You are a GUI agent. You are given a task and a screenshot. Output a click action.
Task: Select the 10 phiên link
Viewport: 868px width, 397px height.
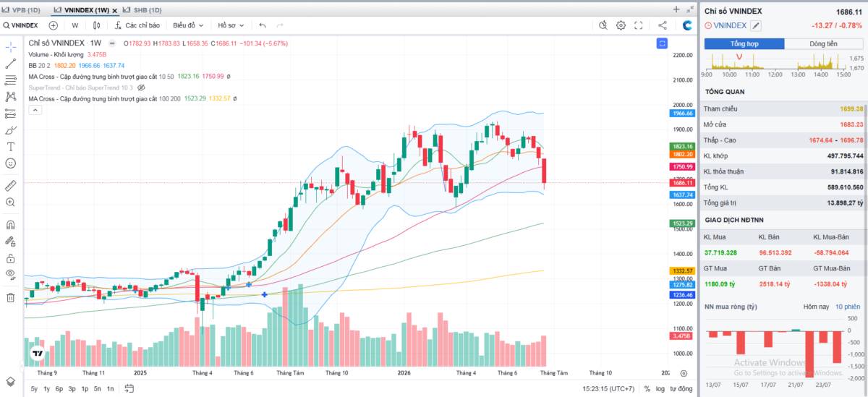tap(847, 307)
